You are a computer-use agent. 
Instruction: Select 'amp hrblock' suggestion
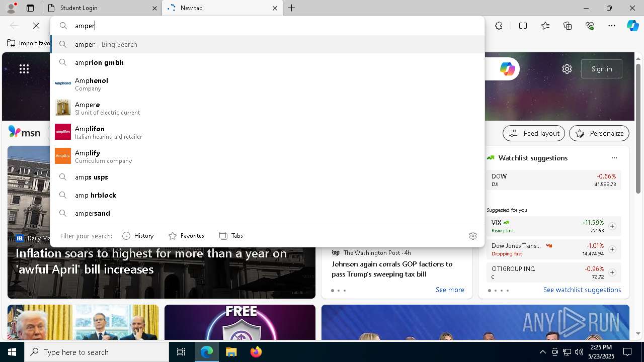coord(268,195)
